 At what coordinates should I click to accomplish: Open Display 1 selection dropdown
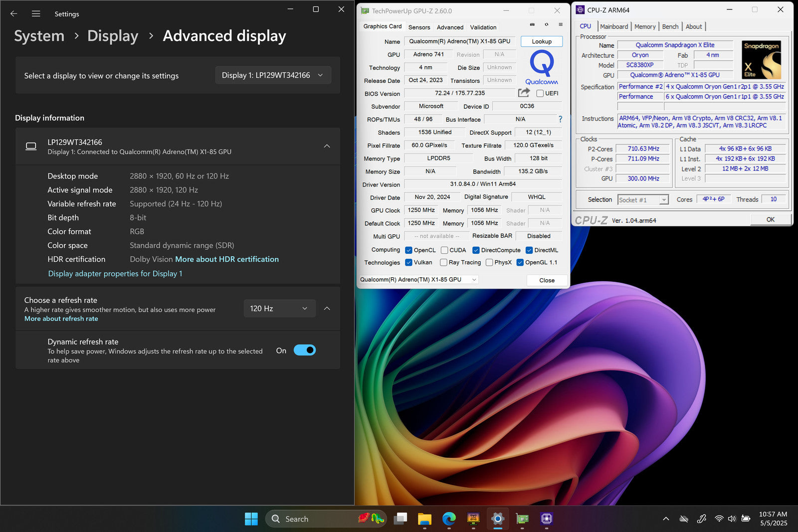click(x=273, y=75)
